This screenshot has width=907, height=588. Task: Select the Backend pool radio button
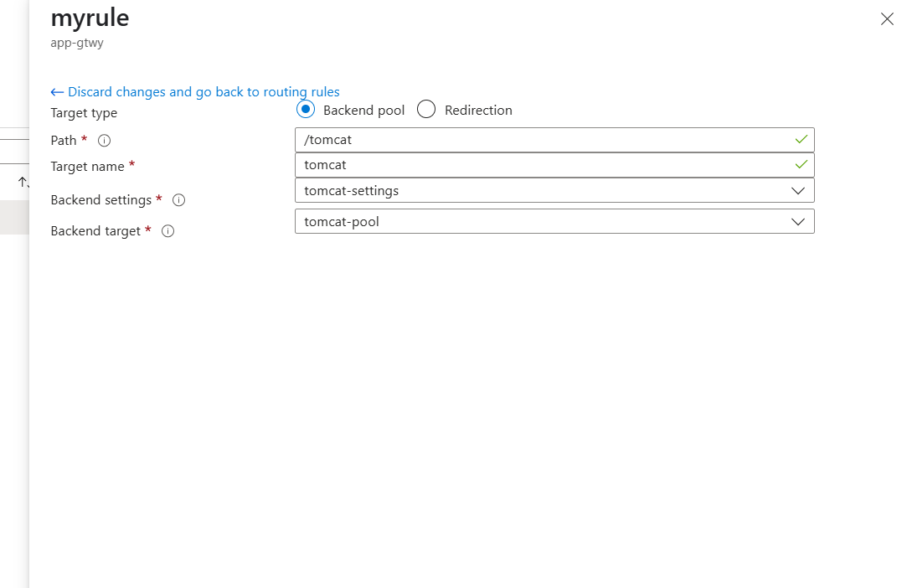[306, 110]
